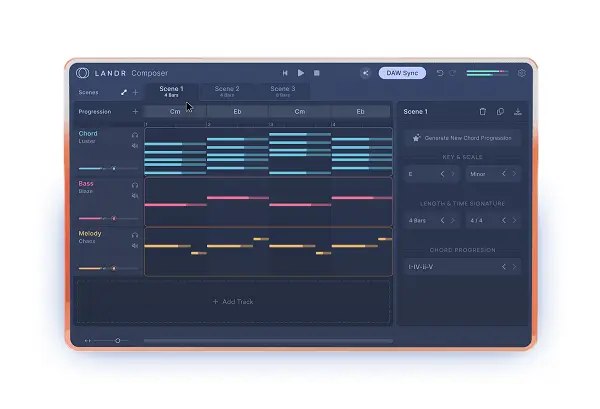Screen dimensions: 600x409
Task: Solo the Bass track with headphones icon
Action: tap(135, 185)
